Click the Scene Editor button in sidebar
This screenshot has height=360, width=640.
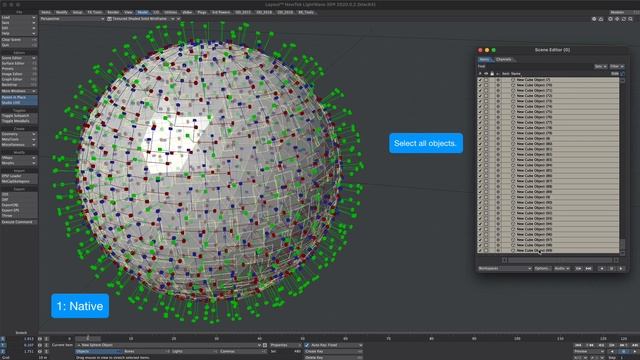pyautogui.click(x=19, y=58)
